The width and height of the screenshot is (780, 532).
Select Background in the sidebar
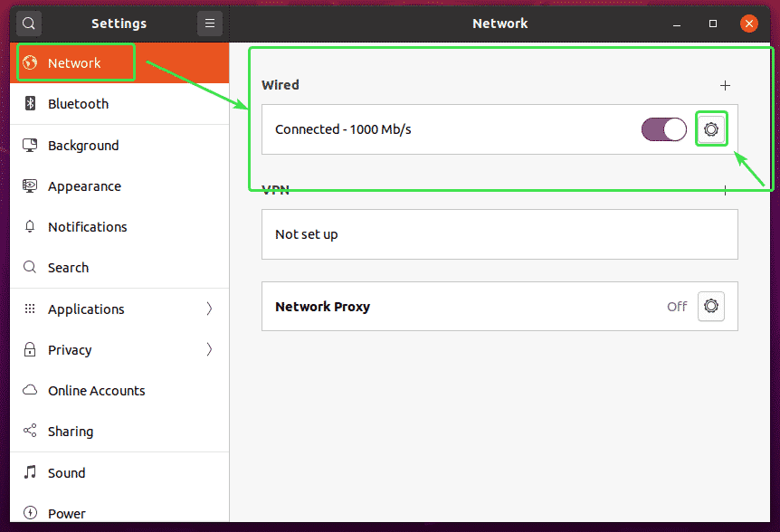coord(83,146)
